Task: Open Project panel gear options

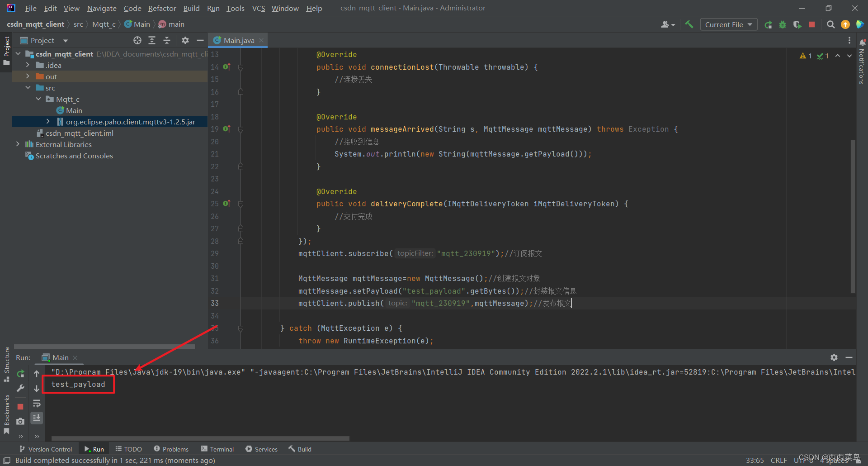Action: pyautogui.click(x=185, y=40)
